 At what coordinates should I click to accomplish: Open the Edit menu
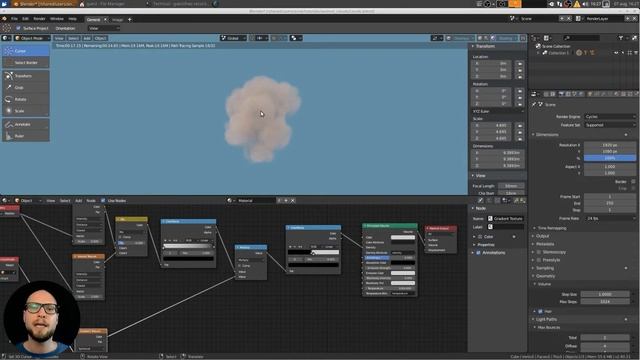[25, 19]
